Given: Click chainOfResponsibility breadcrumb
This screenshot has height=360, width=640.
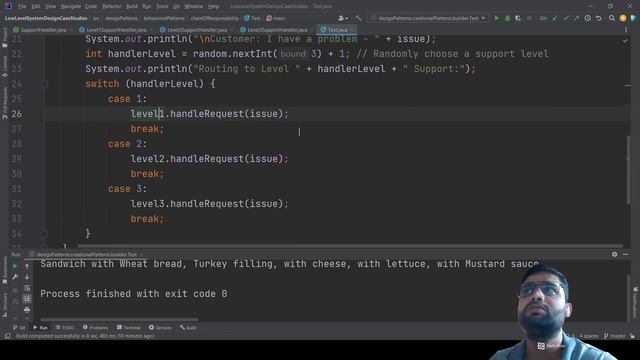Looking at the screenshot, I should point(214,18).
